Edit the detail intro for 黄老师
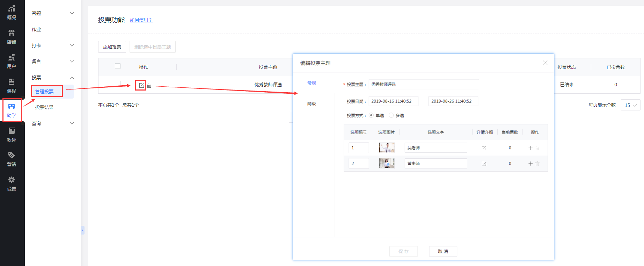The height and width of the screenshot is (266, 644). (484, 164)
